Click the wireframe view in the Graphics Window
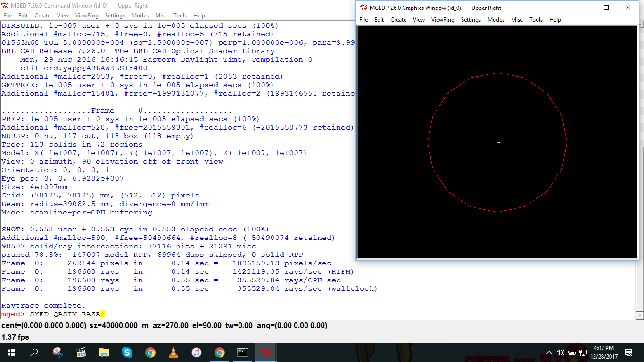Image resolution: width=644 pixels, height=362 pixels. coord(497,142)
